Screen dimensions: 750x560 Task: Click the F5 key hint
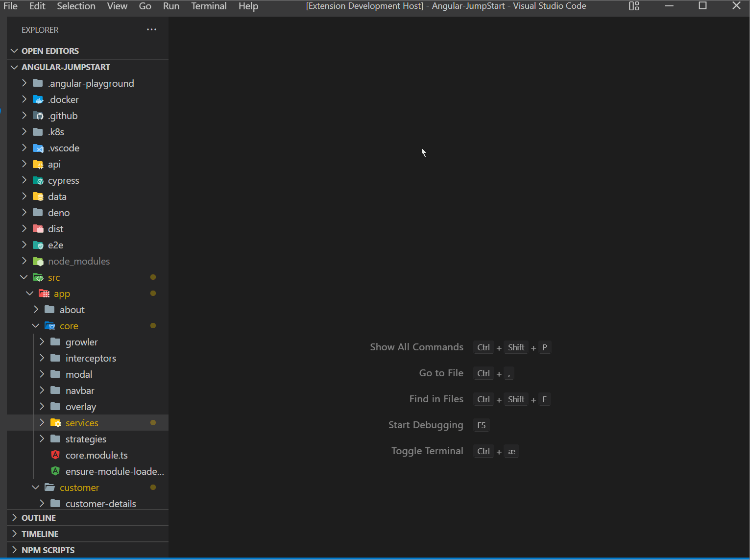(482, 425)
